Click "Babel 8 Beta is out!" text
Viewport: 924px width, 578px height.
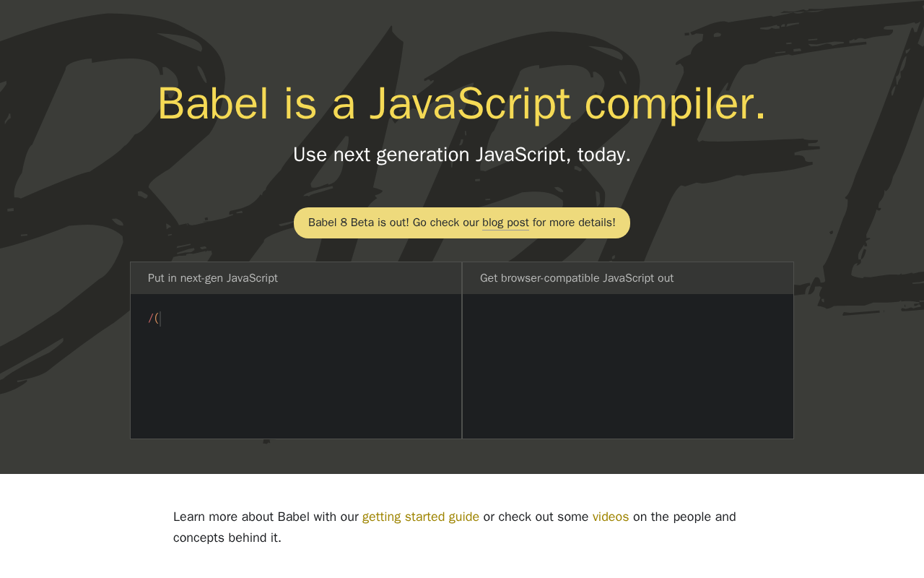tap(358, 223)
